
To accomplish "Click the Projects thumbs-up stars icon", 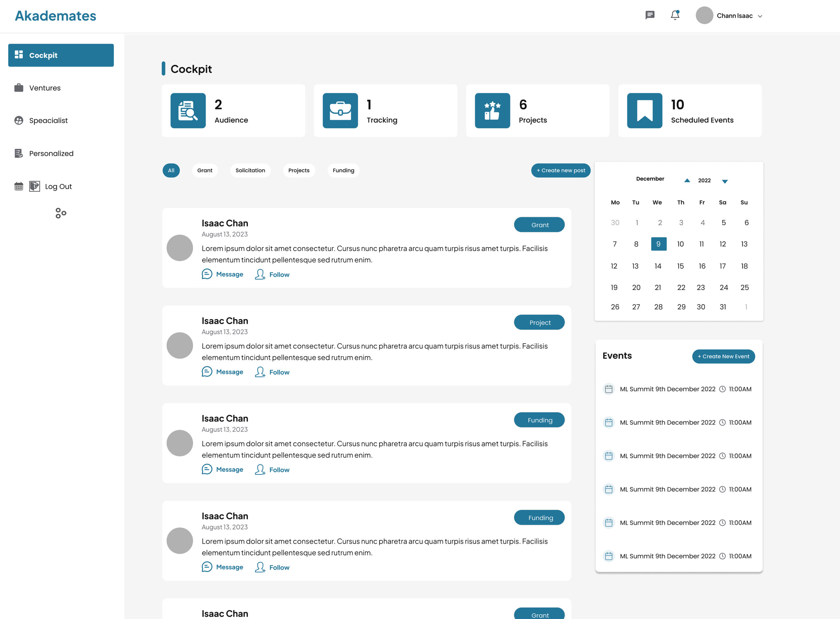I will (492, 111).
